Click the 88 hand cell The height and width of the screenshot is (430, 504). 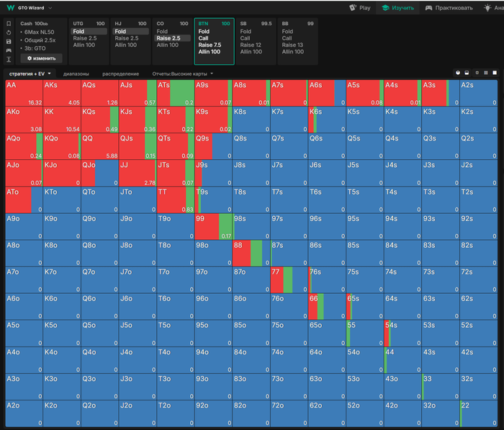tap(251, 254)
